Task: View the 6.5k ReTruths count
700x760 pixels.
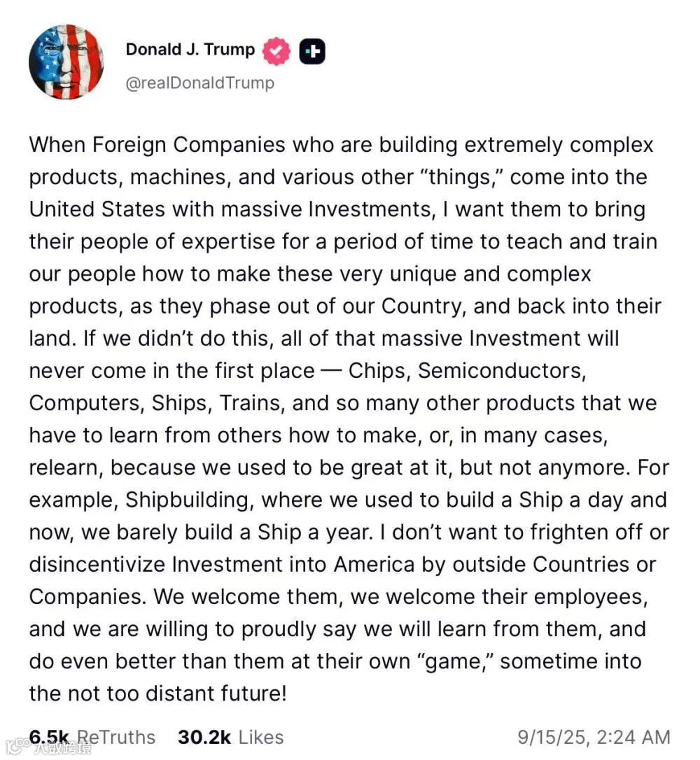Action: tap(92, 737)
